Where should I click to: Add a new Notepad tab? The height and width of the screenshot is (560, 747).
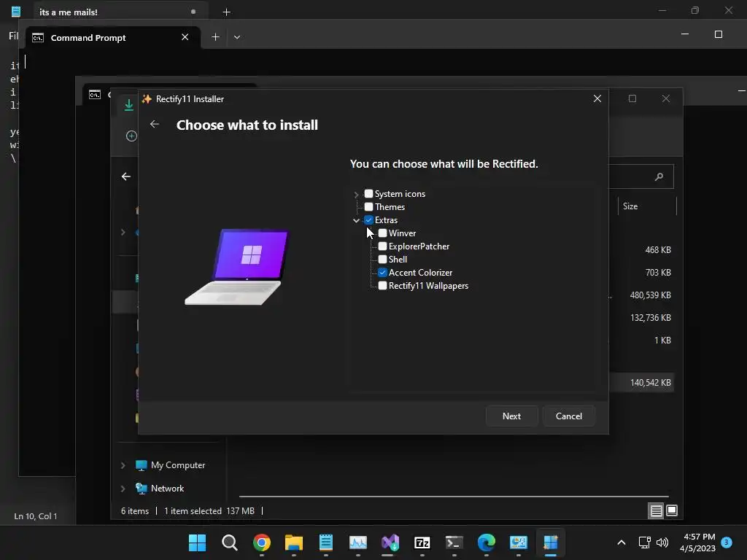[226, 12]
